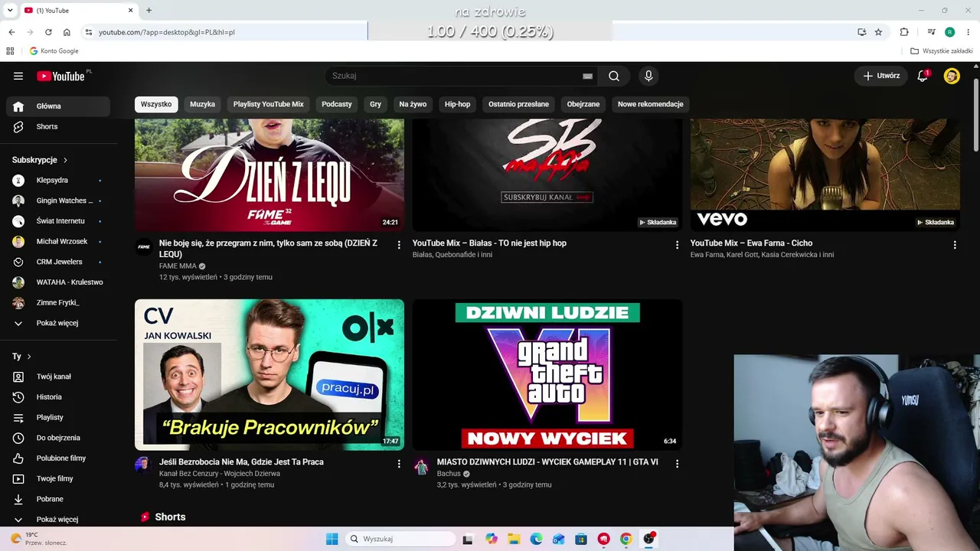980x551 pixels.
Task: Filter by Ostatnio przesłane
Action: coord(518,104)
